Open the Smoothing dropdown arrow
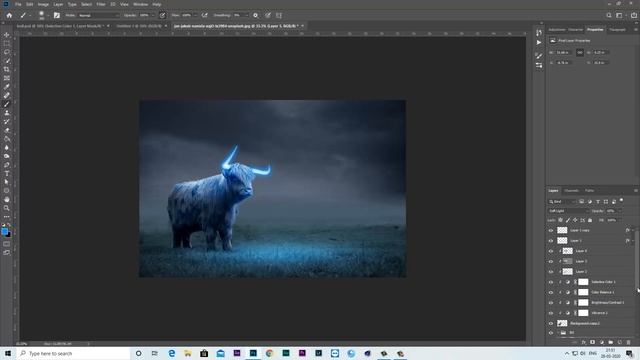 [246, 16]
